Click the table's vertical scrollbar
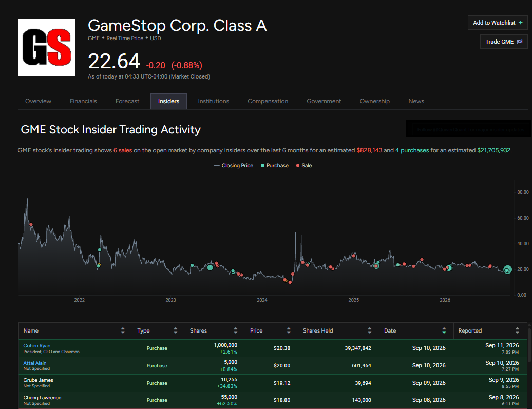This screenshot has height=409, width=532. [529, 344]
